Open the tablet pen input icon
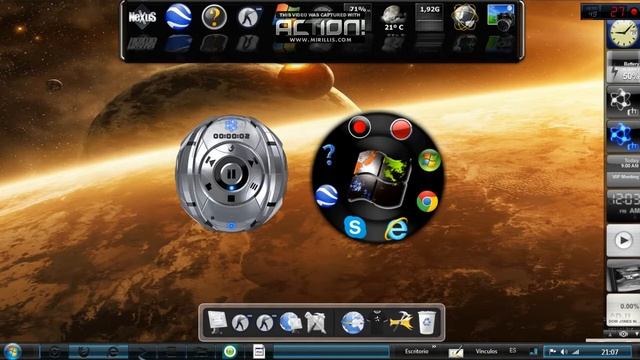 (x=456, y=352)
